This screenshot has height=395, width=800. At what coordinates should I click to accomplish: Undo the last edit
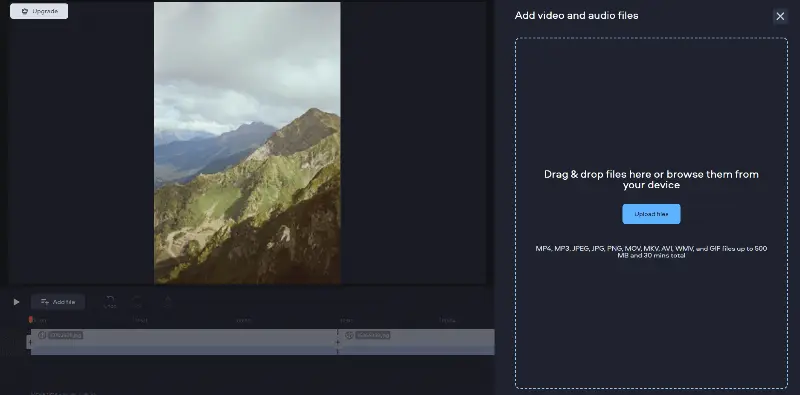click(110, 302)
